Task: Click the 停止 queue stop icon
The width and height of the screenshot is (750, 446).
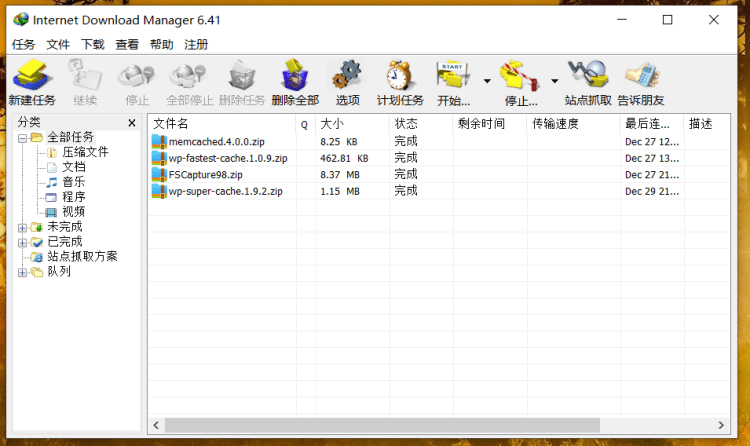Action: pos(520,75)
